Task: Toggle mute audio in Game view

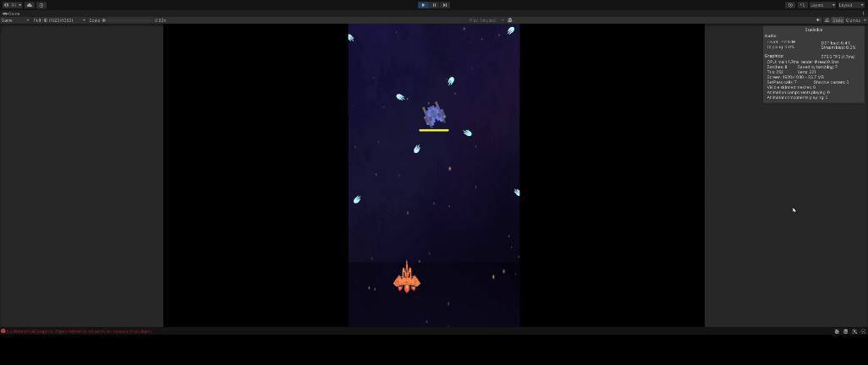Action: (x=510, y=20)
